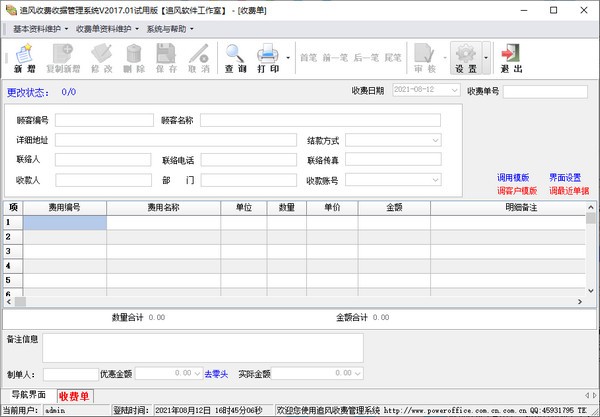Image resolution: width=600 pixels, height=417 pixels.
Task: Open the 基本资料维护 menu
Action: pyautogui.click(x=40, y=29)
